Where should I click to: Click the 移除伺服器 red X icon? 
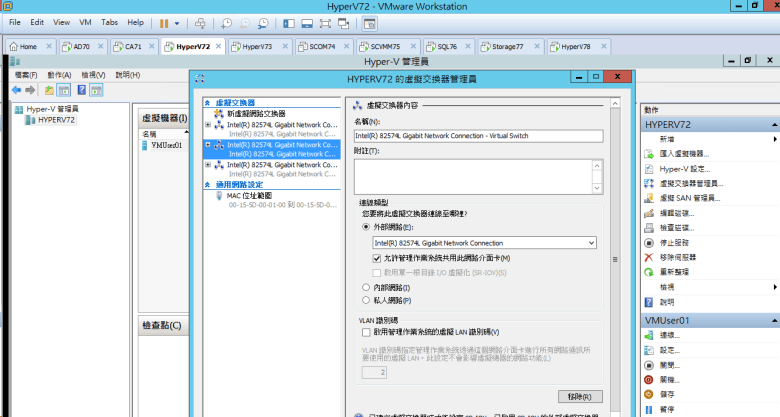coord(650,257)
